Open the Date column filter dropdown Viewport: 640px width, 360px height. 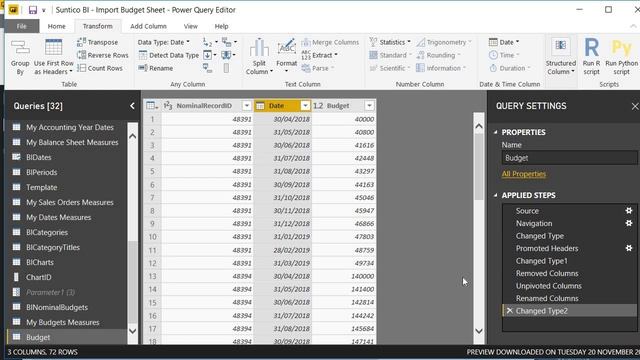pyautogui.click(x=305, y=106)
